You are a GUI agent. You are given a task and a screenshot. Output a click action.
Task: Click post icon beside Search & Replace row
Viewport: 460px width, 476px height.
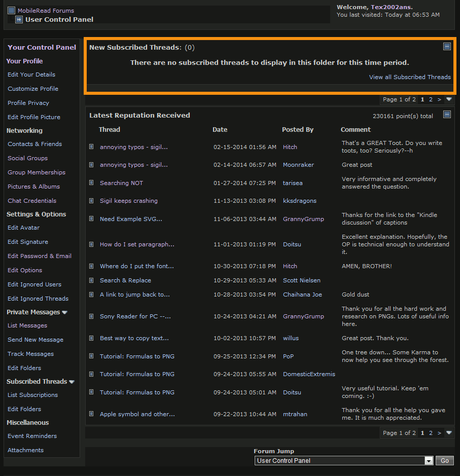pyautogui.click(x=91, y=280)
